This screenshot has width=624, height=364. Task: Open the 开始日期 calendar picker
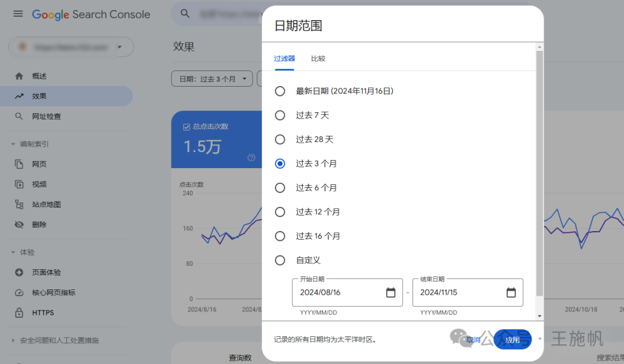coord(390,292)
